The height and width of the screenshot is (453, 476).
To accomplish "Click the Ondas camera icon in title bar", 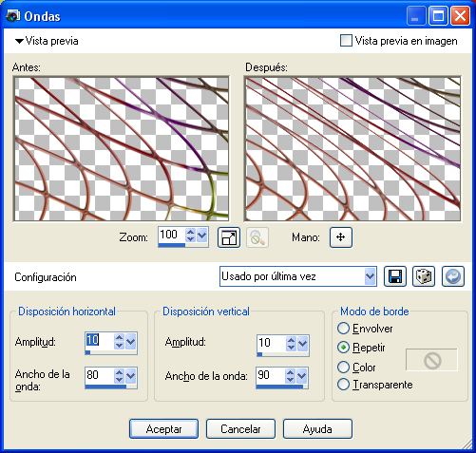I will (x=12, y=16).
